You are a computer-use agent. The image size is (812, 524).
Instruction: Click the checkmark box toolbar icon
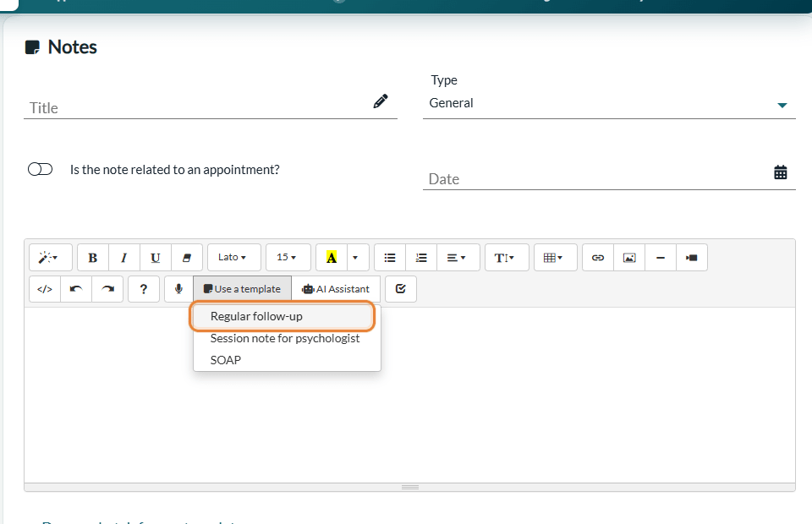[x=401, y=289]
